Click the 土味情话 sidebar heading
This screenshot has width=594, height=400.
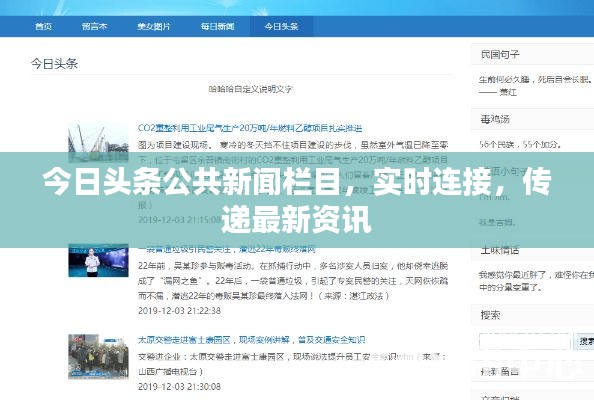pos(500,250)
